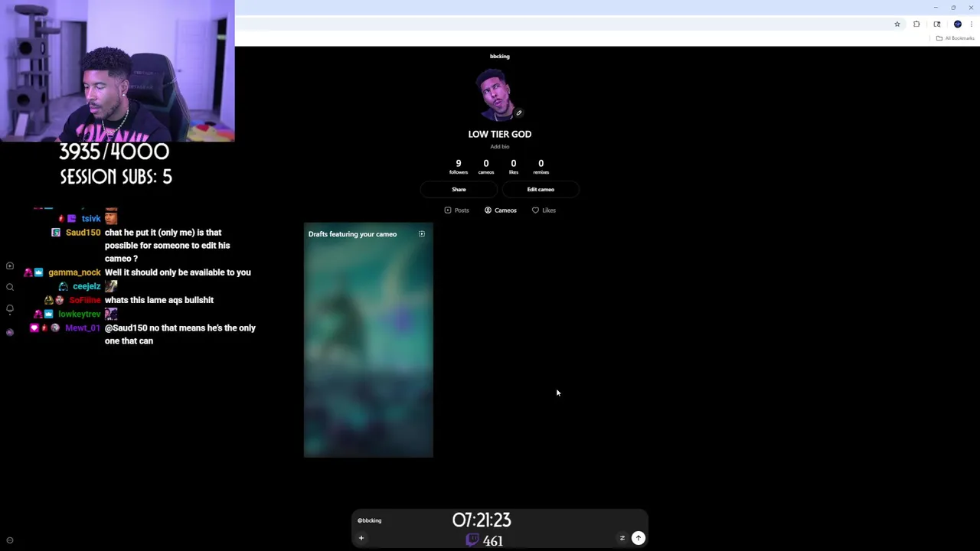980x551 pixels.
Task: Click the Edit cameo button
Action: (541, 189)
